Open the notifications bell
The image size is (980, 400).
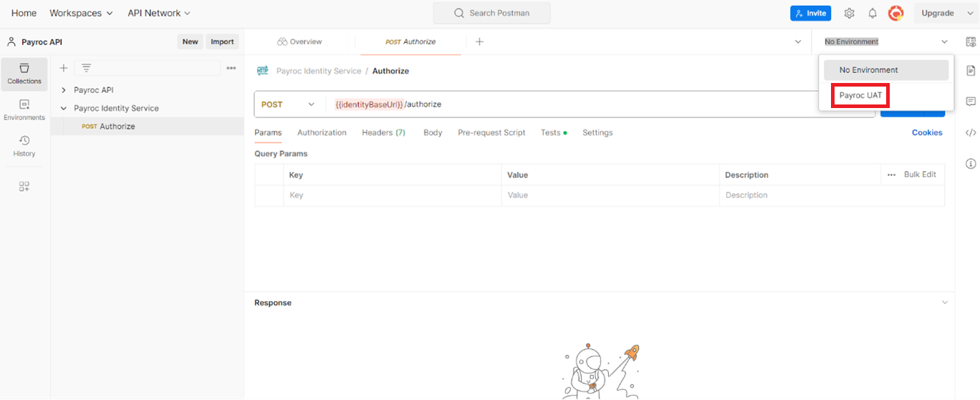(873, 13)
